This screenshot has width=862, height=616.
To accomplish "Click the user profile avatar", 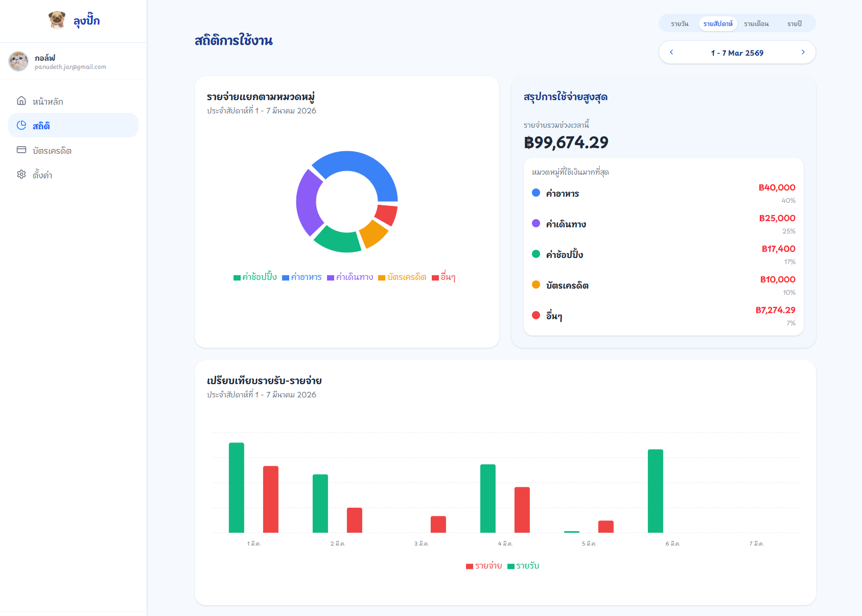I will point(18,61).
